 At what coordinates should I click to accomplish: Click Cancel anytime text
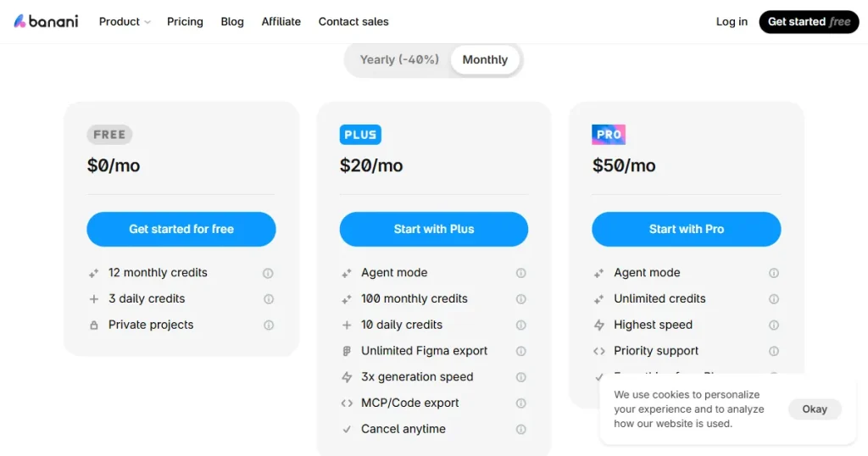point(403,429)
